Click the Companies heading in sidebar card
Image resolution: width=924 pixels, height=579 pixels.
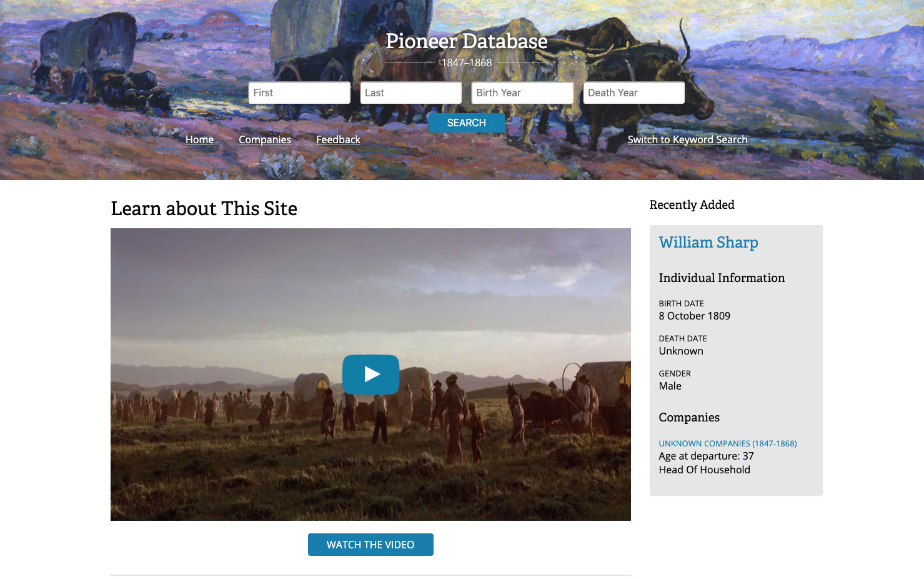pos(689,417)
